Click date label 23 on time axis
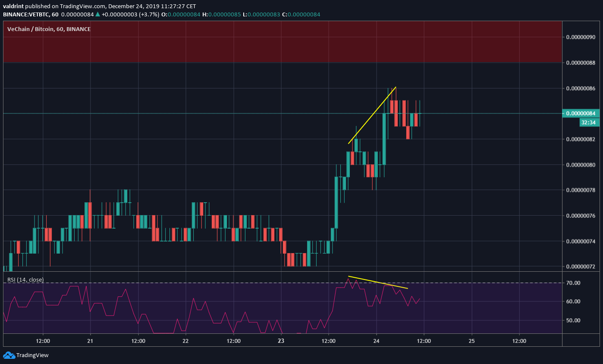Image resolution: width=603 pixels, height=364 pixels. [x=281, y=341]
